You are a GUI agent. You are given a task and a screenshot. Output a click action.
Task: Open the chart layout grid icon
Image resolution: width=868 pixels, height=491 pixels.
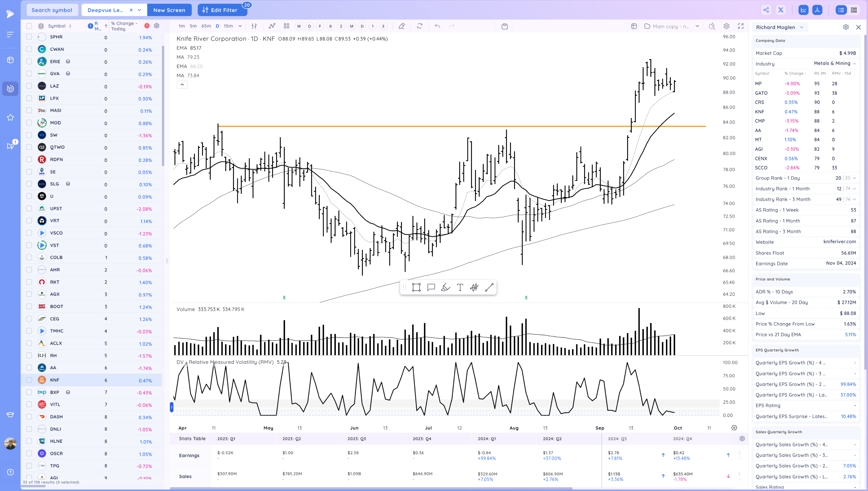(x=286, y=26)
